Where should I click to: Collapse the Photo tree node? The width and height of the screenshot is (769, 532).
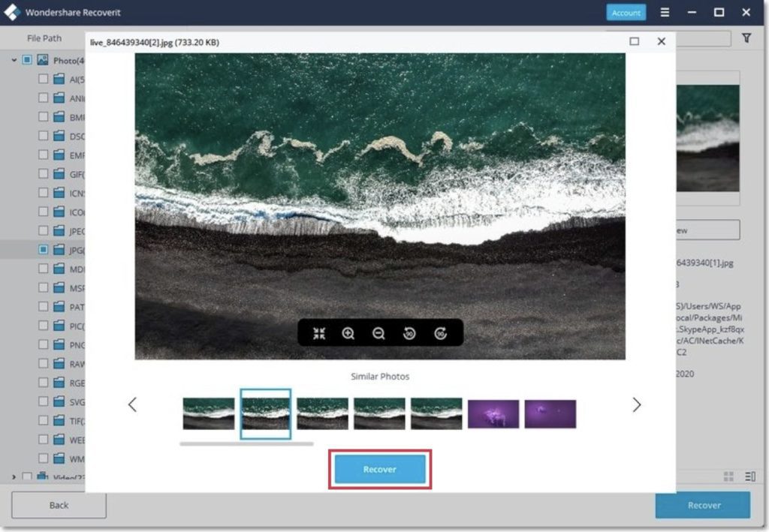[14, 60]
